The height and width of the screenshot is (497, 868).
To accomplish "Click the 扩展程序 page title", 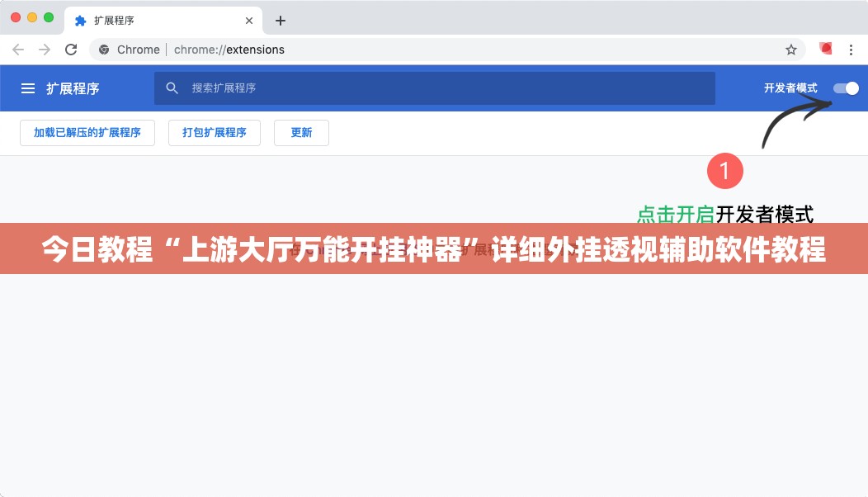I will point(73,88).
